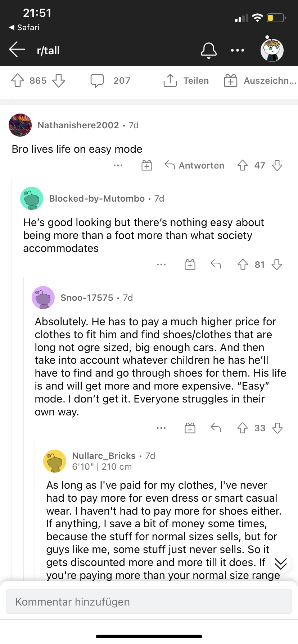Tap the double chevron jump-to-next-comment button

pyautogui.click(x=281, y=563)
